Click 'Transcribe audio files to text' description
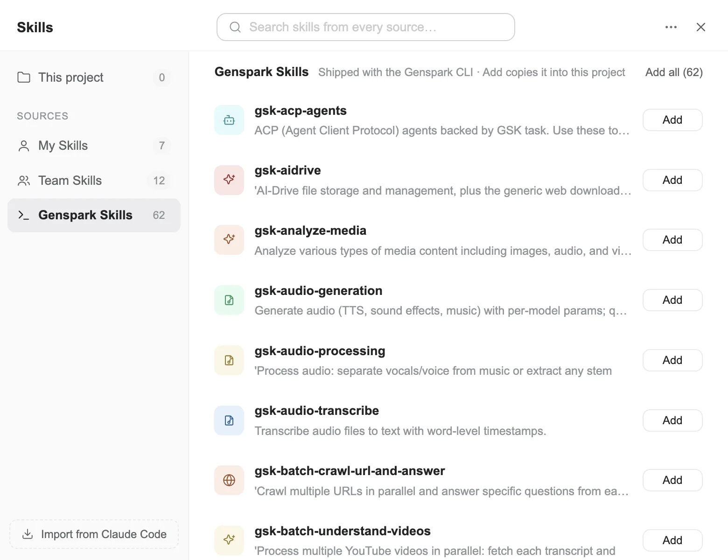 pos(400,431)
